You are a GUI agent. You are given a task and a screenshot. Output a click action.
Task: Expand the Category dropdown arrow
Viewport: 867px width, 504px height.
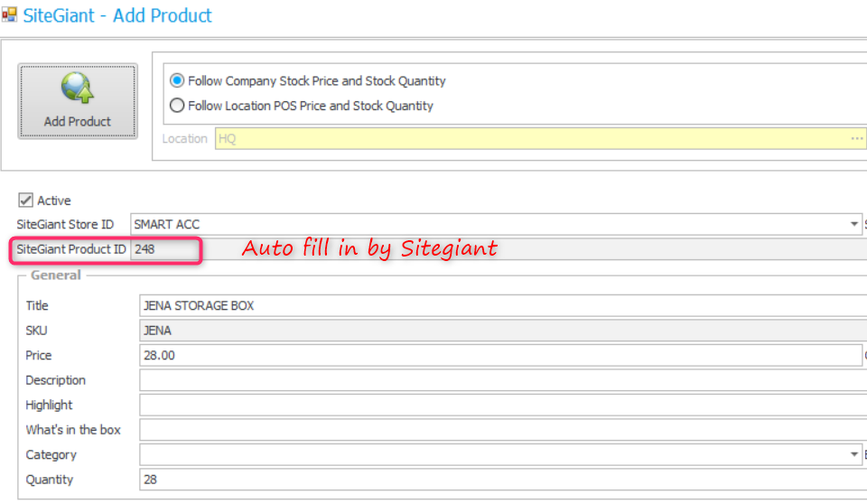853,454
